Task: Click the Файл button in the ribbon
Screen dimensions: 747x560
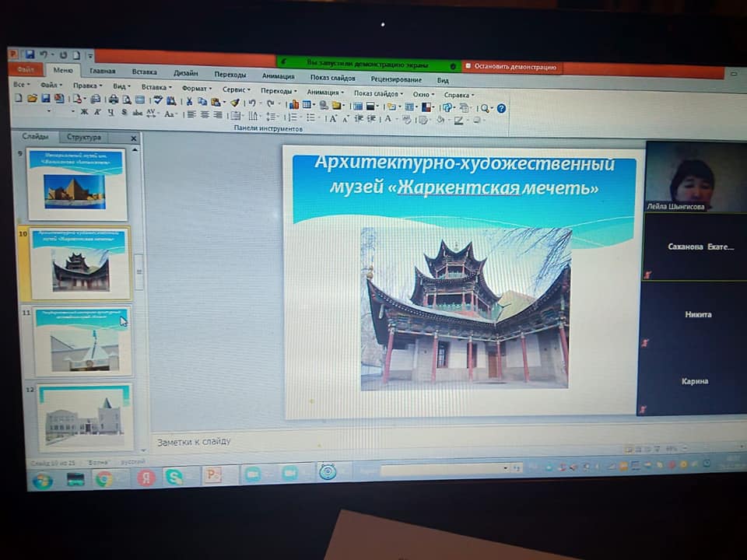Action: (x=25, y=70)
